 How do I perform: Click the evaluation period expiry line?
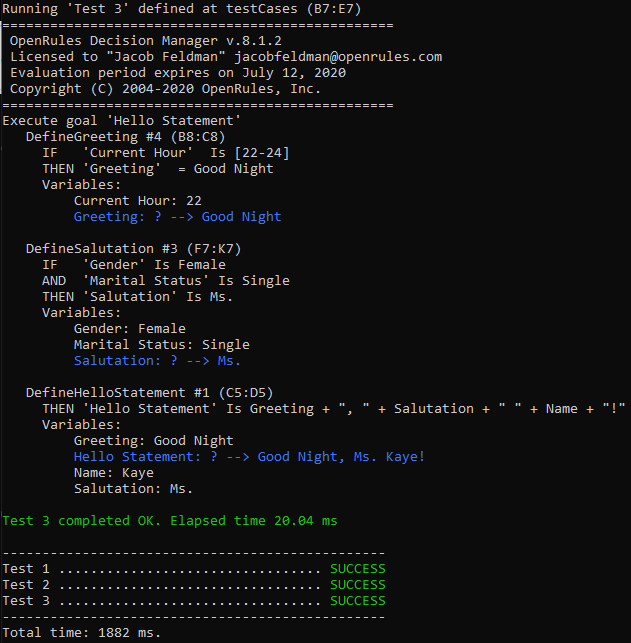pos(141,73)
